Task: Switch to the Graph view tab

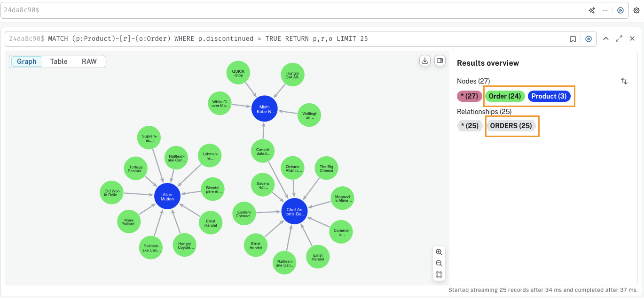Action: pyautogui.click(x=27, y=61)
